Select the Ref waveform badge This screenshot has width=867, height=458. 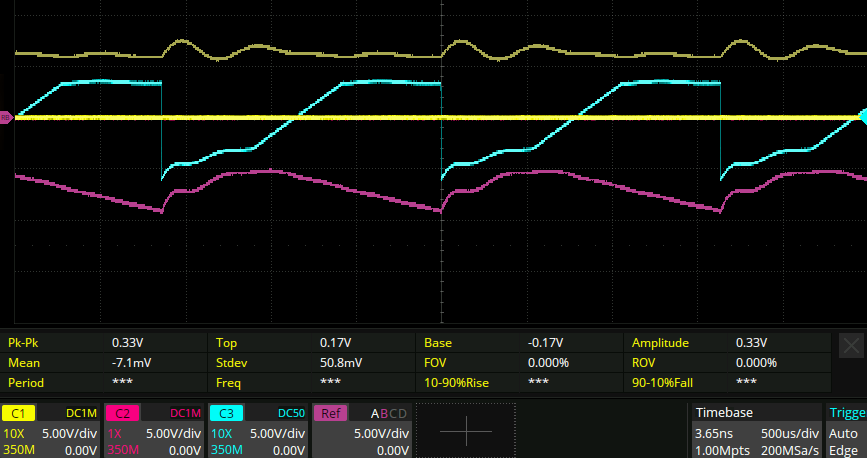pyautogui.click(x=331, y=413)
